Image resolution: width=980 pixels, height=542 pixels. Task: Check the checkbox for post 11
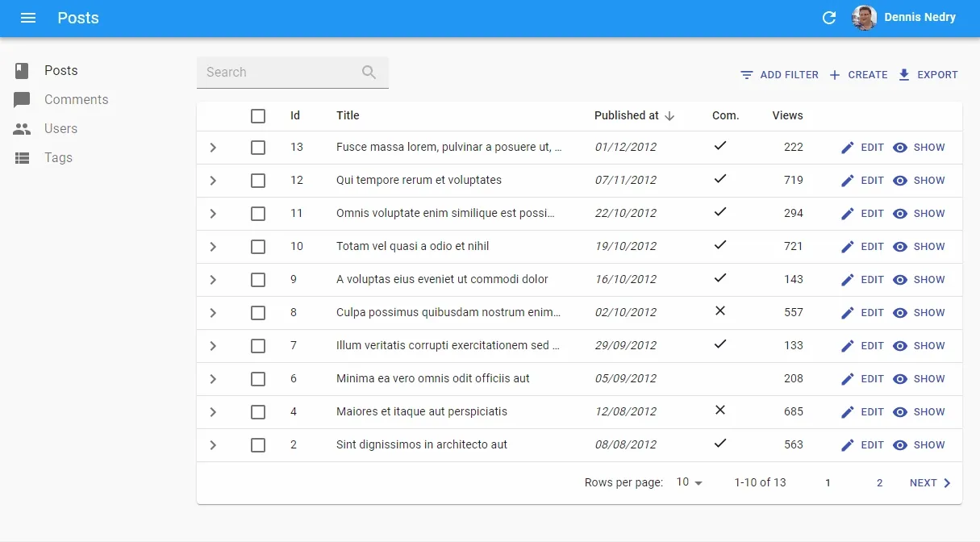258,214
